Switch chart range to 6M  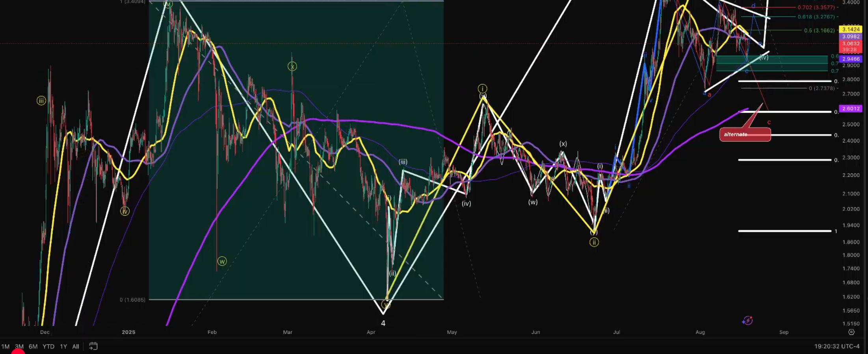33,347
